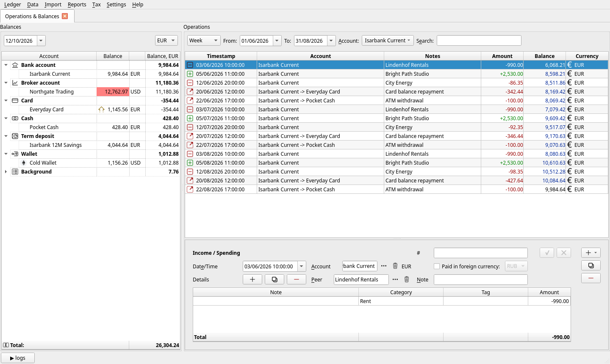Click the trash icon next to account field
Screen dimensions: 610x364
coord(395,266)
